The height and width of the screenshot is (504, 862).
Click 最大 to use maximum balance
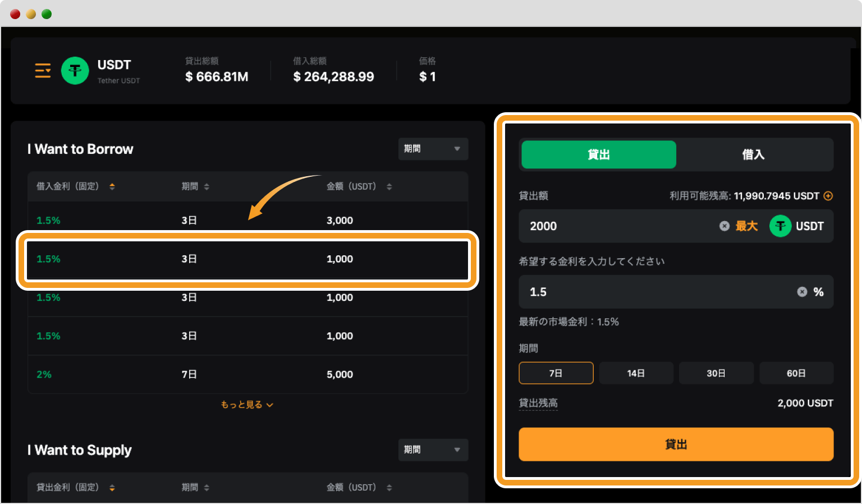pyautogui.click(x=746, y=226)
